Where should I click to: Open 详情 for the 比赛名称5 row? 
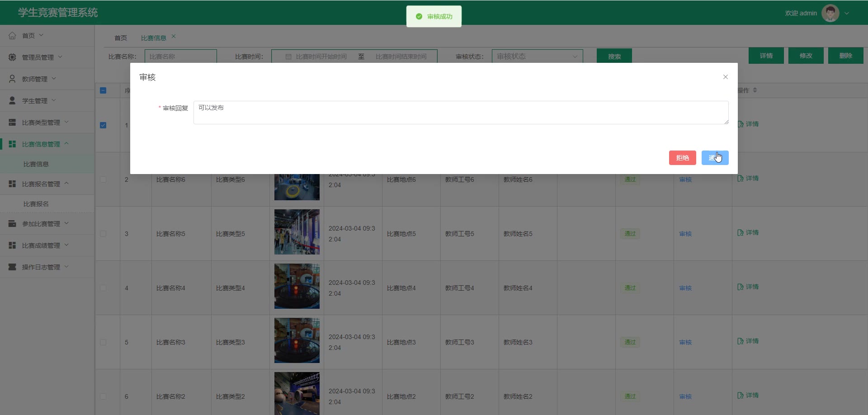[x=748, y=232]
